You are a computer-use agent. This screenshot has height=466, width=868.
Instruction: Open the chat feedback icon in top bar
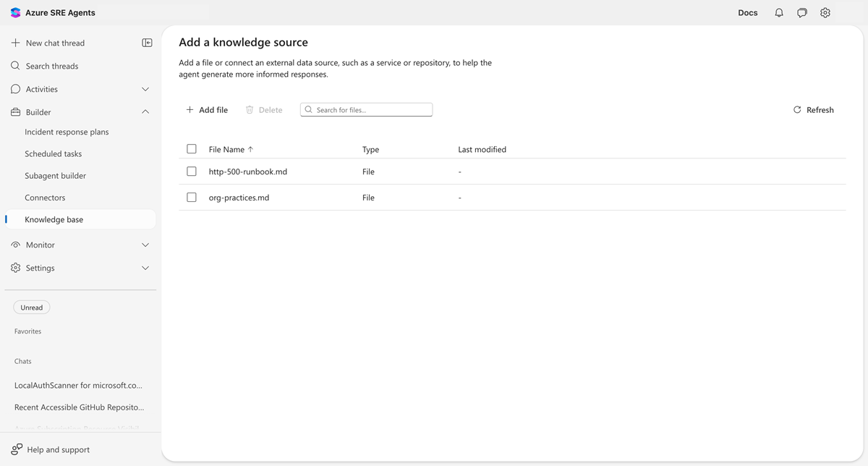point(801,12)
